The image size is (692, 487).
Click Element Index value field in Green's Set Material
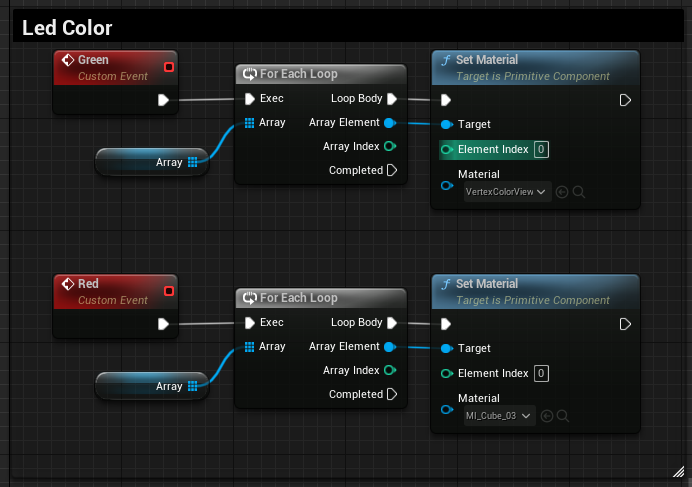[x=541, y=150]
